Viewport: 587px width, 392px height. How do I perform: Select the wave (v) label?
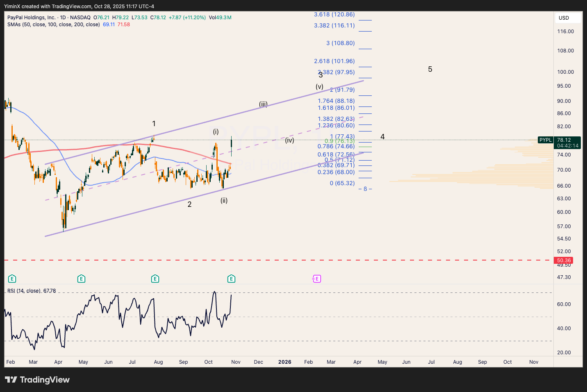[319, 87]
